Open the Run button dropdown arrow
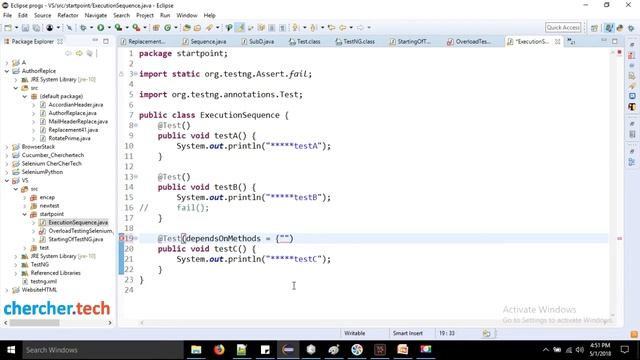The image size is (640, 360). [109, 28]
